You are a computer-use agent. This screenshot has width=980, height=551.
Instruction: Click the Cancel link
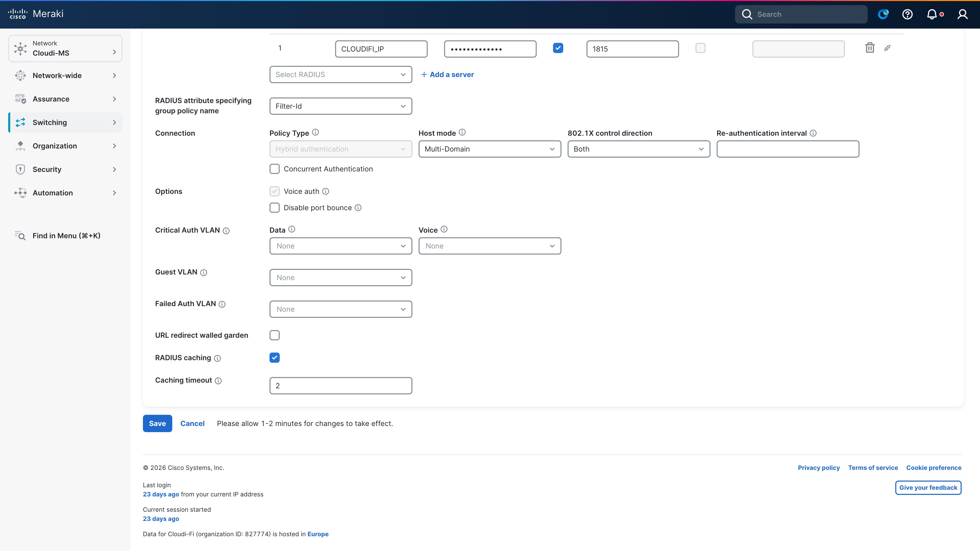coord(192,423)
